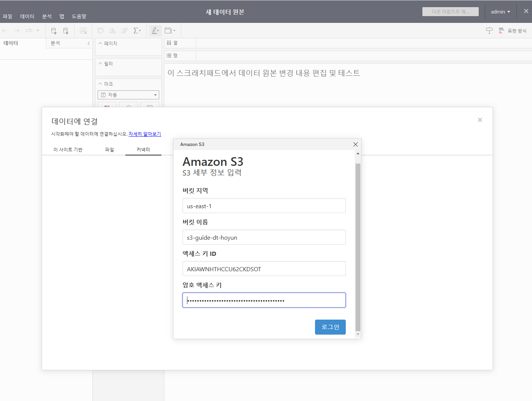The width and height of the screenshot is (532, 401).
Task: Click the sort ascending icon
Action: (113, 31)
